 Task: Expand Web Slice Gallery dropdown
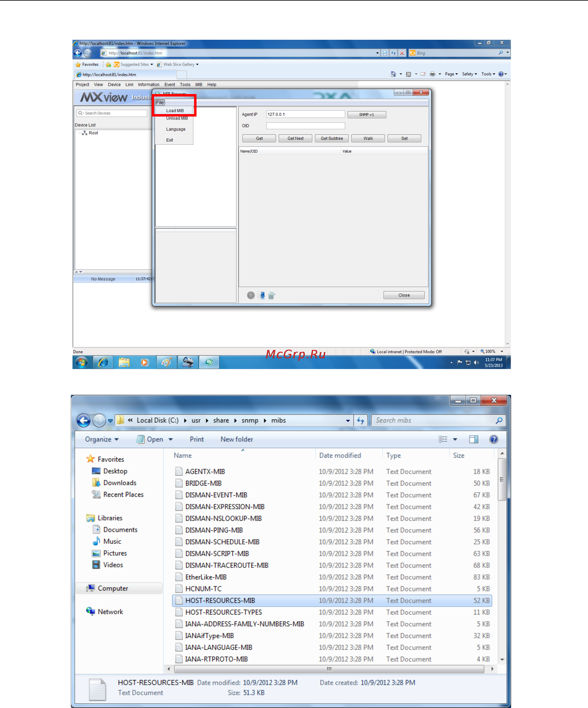click(x=197, y=64)
